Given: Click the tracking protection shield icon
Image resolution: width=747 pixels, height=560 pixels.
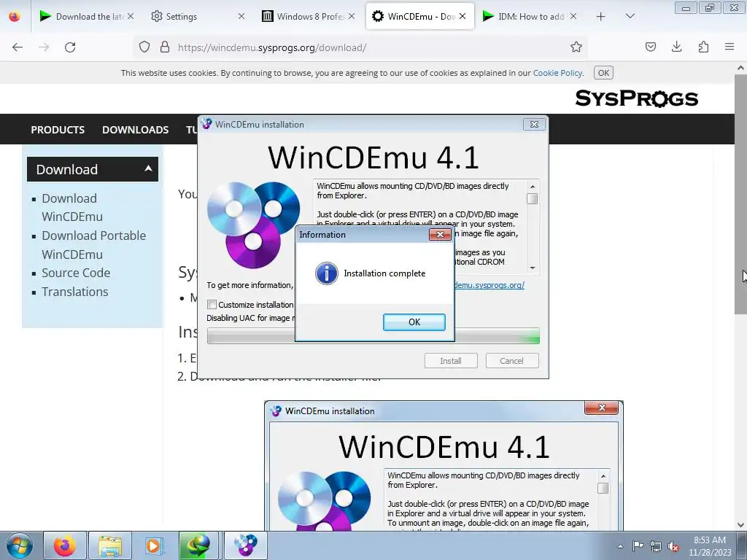Looking at the screenshot, I should (x=144, y=47).
